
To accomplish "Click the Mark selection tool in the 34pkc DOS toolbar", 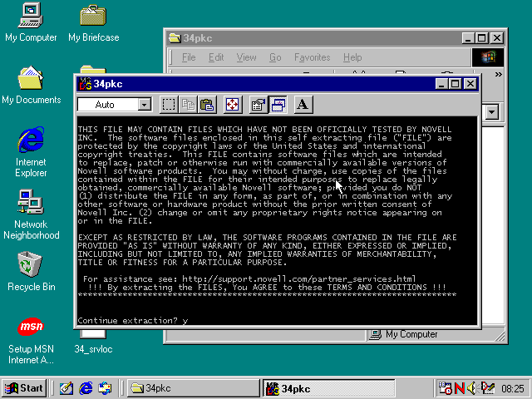I will 169,105.
